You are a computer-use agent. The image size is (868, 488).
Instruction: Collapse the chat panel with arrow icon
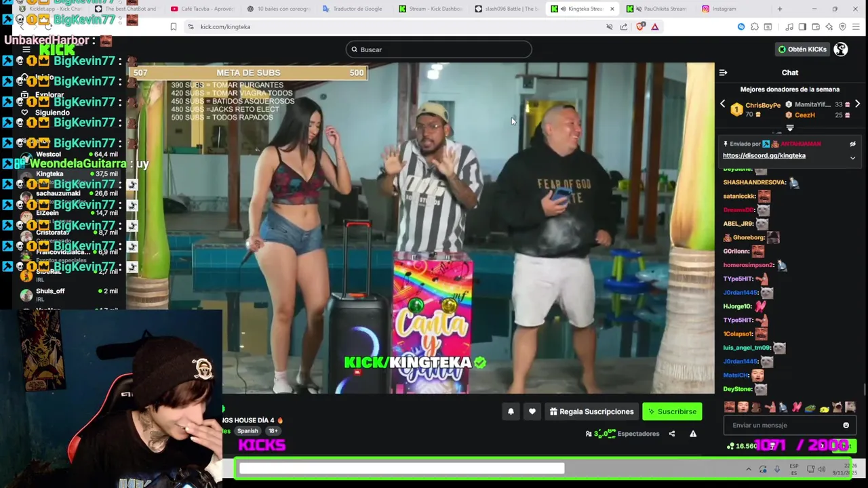(x=723, y=73)
